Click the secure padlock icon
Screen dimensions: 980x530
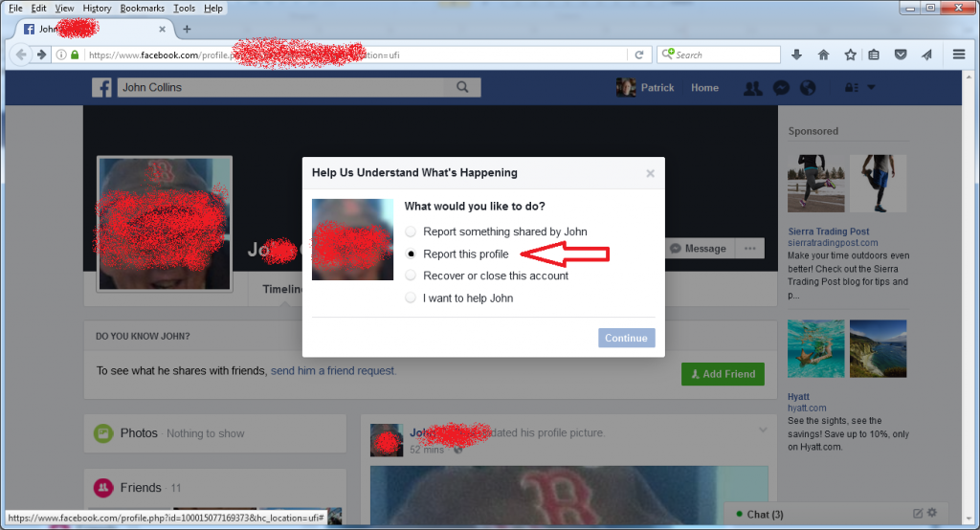coord(75,55)
